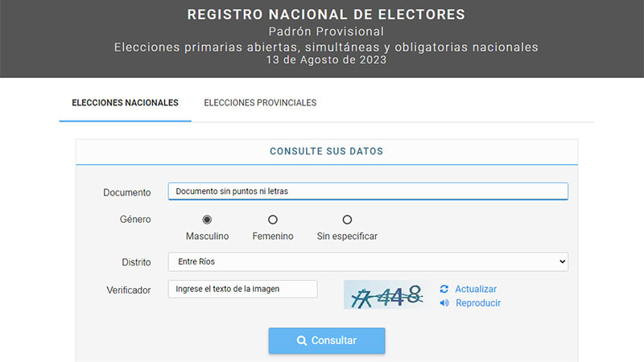
Task: Click the Consulte Sus Datos heading
Action: pos(326,151)
